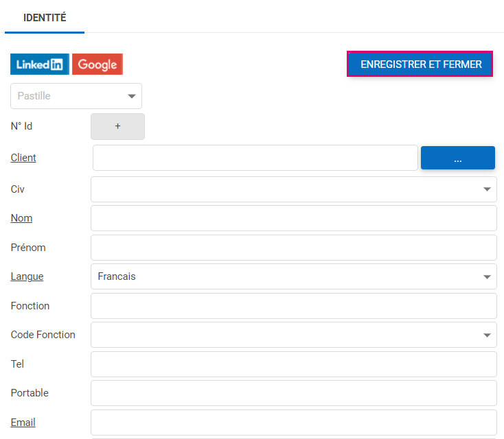Click the underlined Langue label
This screenshot has height=439, width=504.
[27, 276]
